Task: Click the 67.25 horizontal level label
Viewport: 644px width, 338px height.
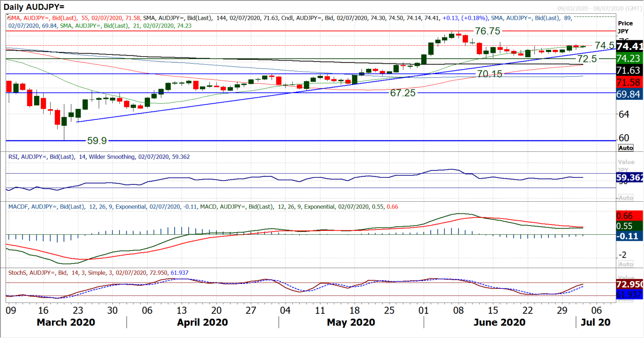Action: (x=402, y=93)
